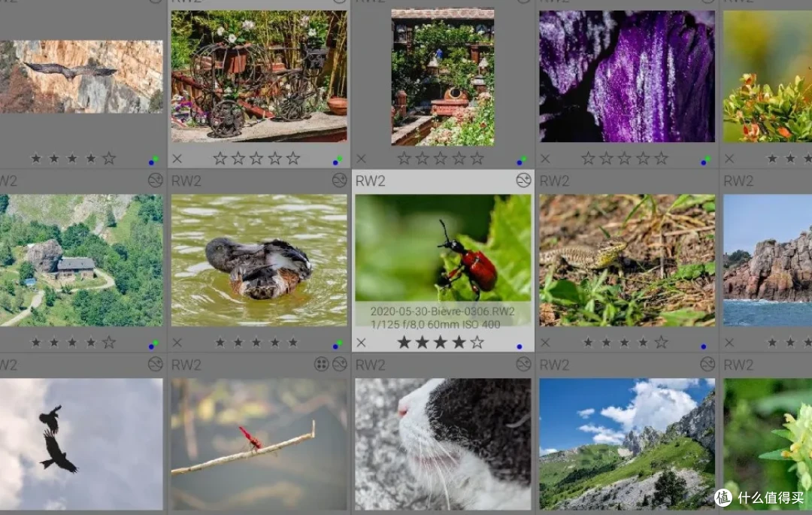Click the altered-history icon above the two flying birds photo
Viewport: 812px width, 515px height.
156,364
